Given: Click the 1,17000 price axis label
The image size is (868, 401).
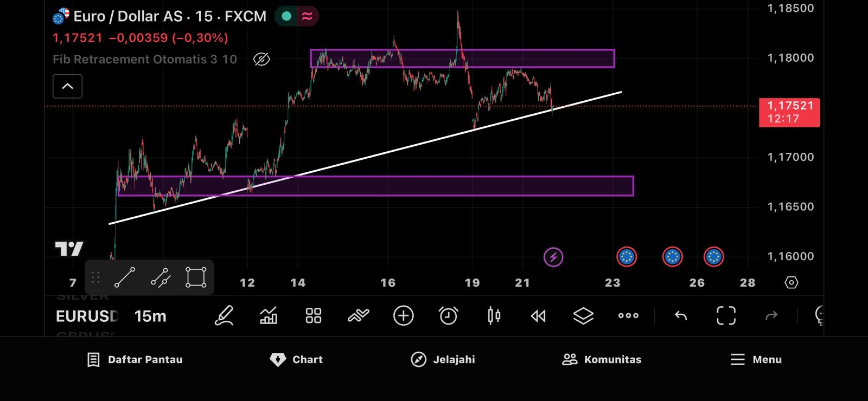Looking at the screenshot, I should tap(790, 157).
